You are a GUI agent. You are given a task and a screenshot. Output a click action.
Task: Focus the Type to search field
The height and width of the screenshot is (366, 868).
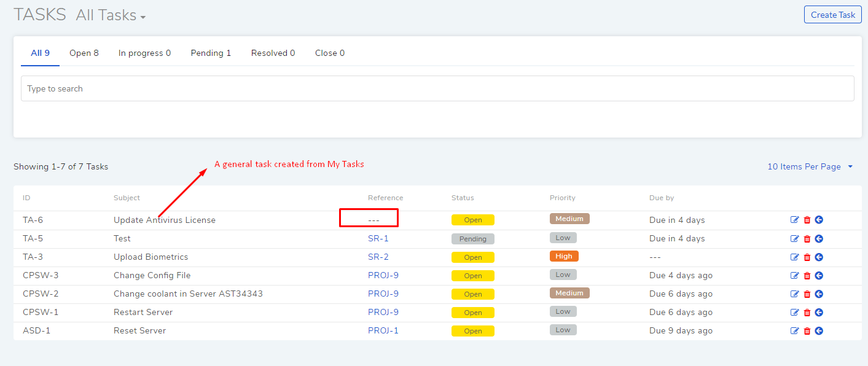coord(437,88)
